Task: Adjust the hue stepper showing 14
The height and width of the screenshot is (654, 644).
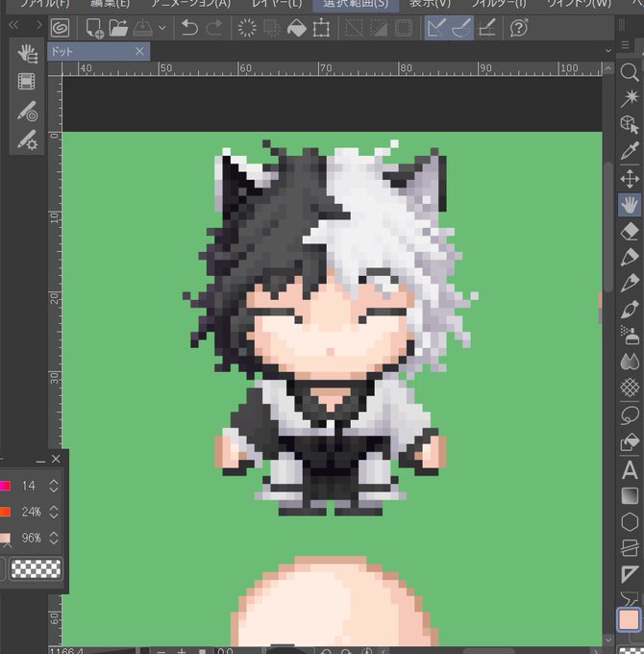Action: (x=54, y=486)
